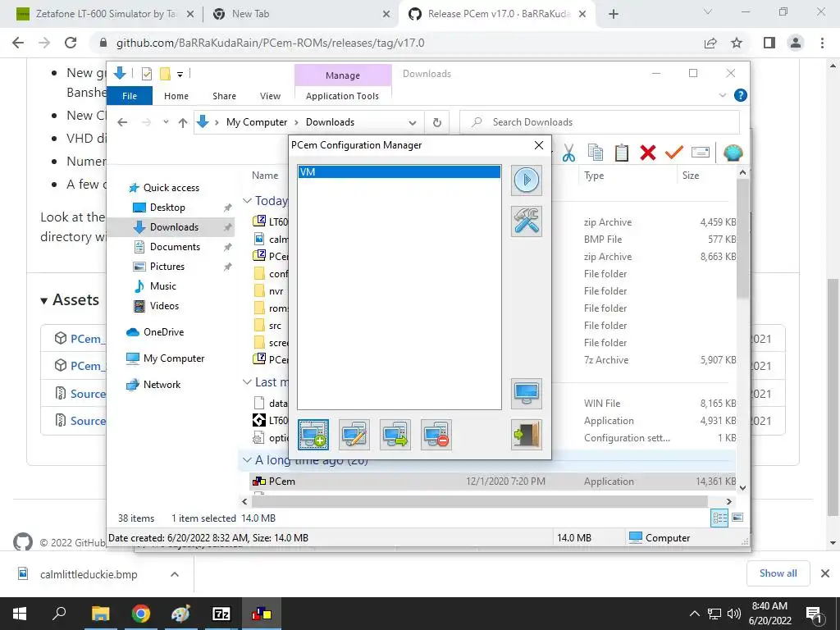This screenshot has height=630, width=840.
Task: Open VM settings wrench and hammer icon
Action: coord(526,221)
